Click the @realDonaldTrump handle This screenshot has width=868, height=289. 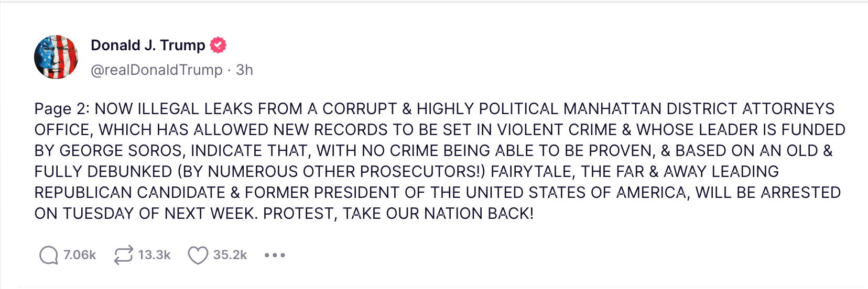(x=157, y=70)
